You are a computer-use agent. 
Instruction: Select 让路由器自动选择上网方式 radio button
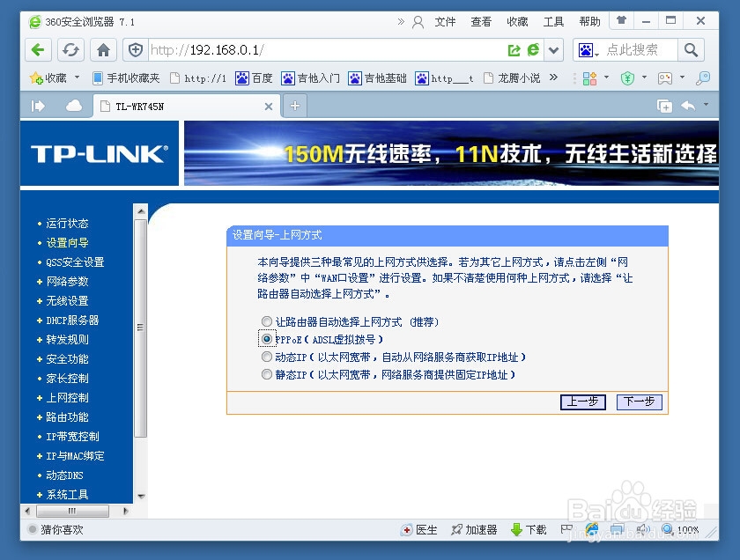[267, 321]
